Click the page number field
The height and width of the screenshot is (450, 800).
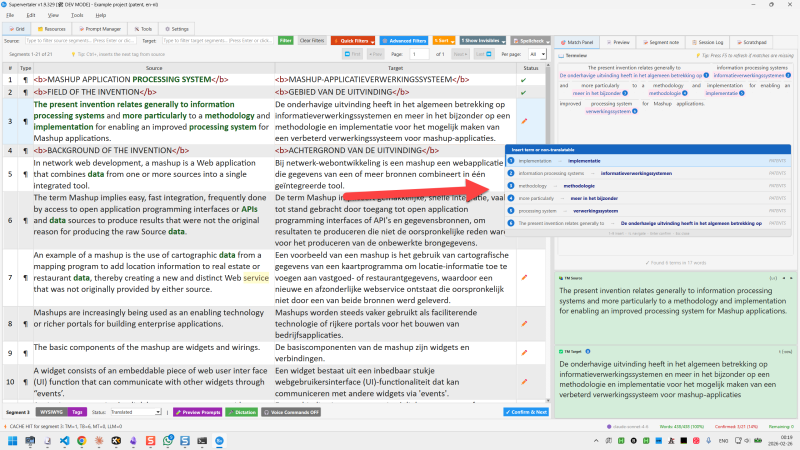[419, 54]
